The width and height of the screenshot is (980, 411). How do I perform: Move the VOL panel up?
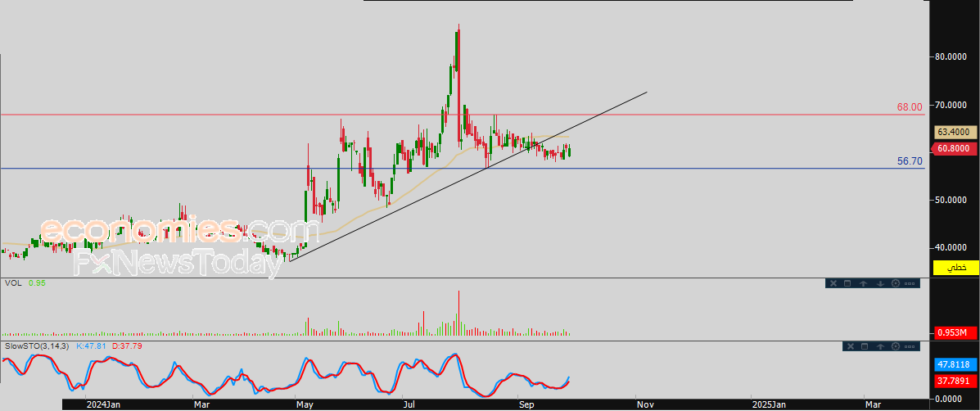click(863, 283)
